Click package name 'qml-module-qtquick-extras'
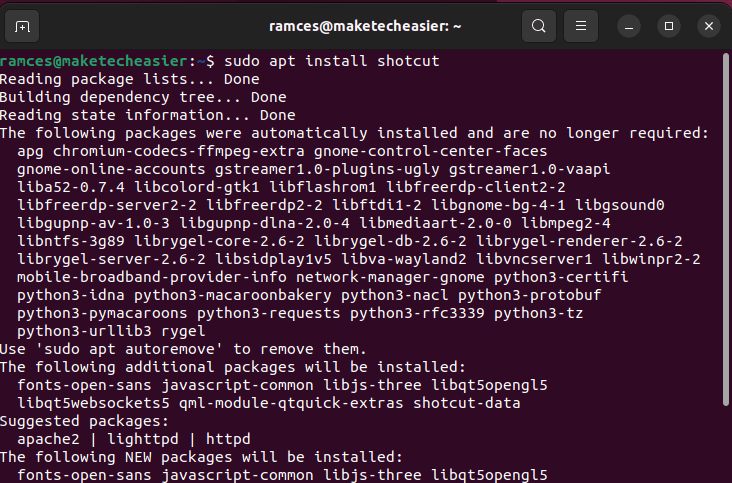 pos(291,403)
